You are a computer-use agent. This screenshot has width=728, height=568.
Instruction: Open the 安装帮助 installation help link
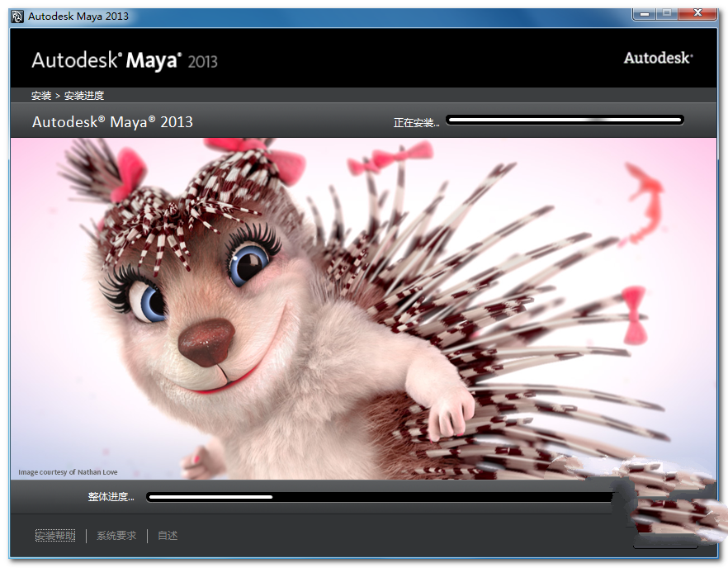coord(55,536)
